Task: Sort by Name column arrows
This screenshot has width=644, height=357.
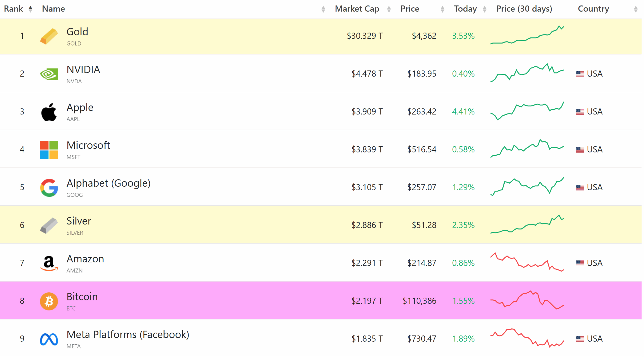Action: pyautogui.click(x=323, y=9)
